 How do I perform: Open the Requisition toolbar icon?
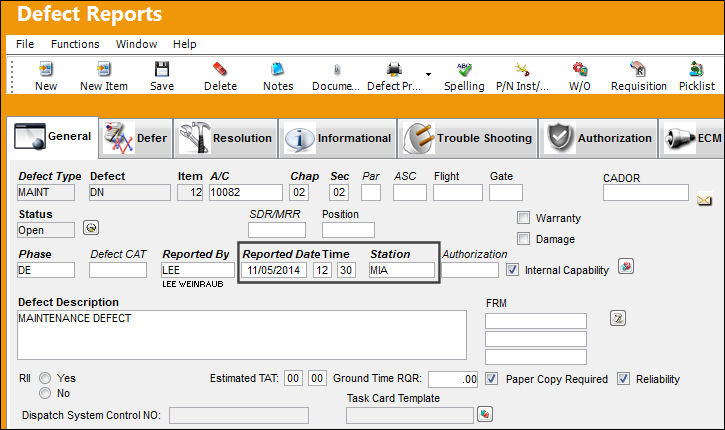point(638,69)
